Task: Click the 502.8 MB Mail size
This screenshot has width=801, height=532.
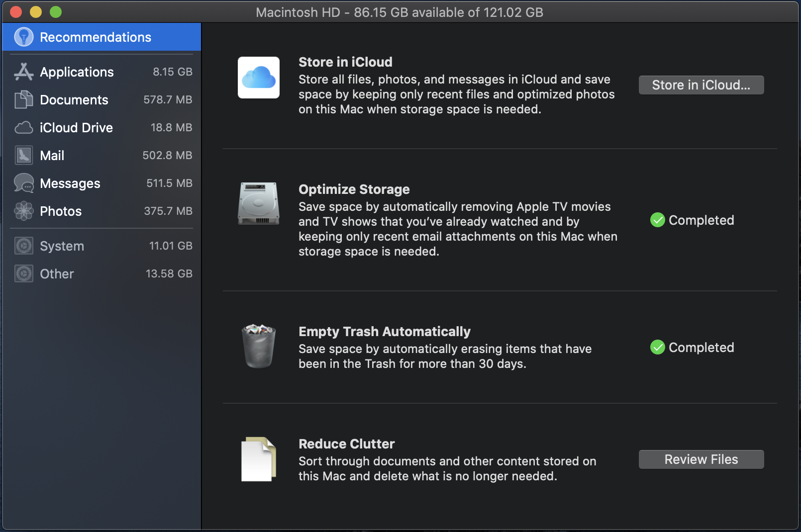Action: click(x=167, y=155)
